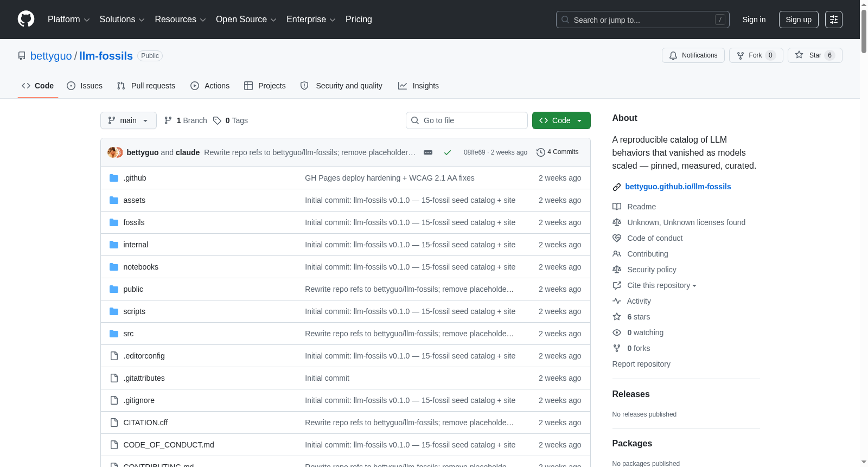Open the scripts folder

tap(135, 311)
